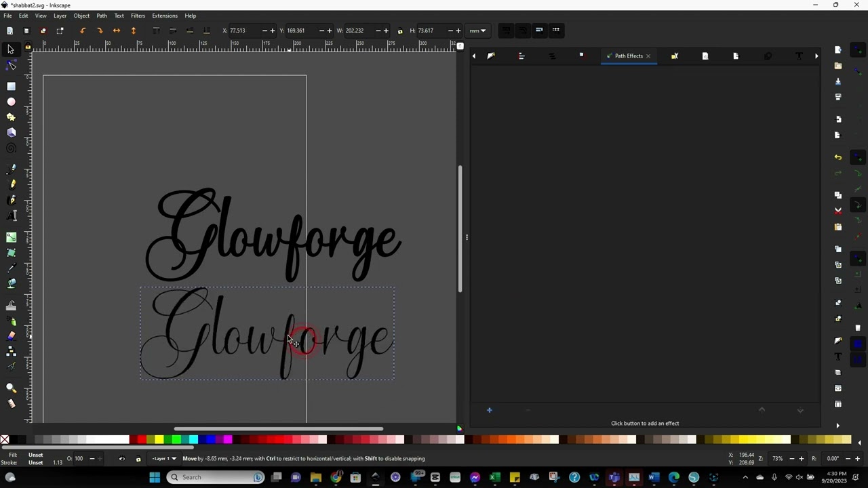This screenshot has width=868, height=488.
Task: Open the units mm dropdown
Action: click(x=477, y=30)
